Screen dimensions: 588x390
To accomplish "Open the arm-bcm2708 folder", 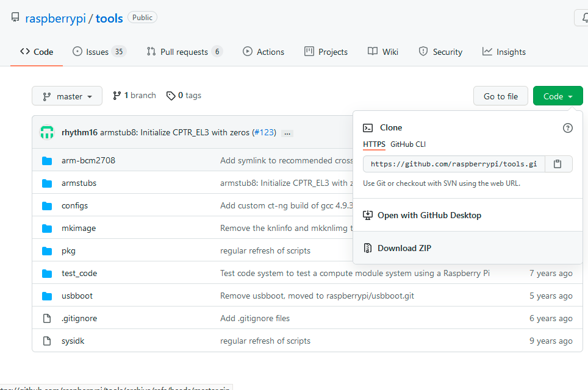I will pyautogui.click(x=88, y=160).
